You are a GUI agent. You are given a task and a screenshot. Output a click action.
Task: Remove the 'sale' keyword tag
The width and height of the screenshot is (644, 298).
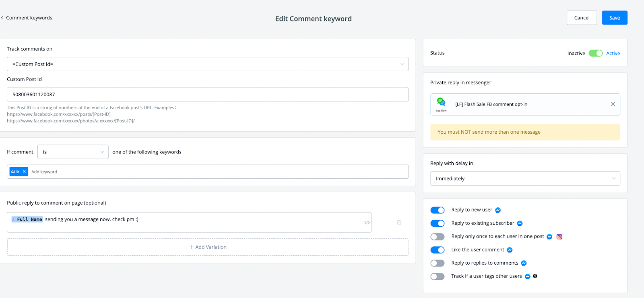(x=24, y=172)
